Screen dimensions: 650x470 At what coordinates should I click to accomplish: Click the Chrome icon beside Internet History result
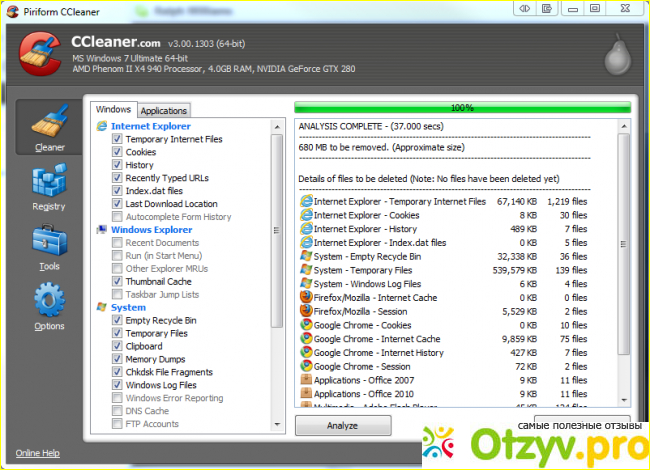(306, 353)
